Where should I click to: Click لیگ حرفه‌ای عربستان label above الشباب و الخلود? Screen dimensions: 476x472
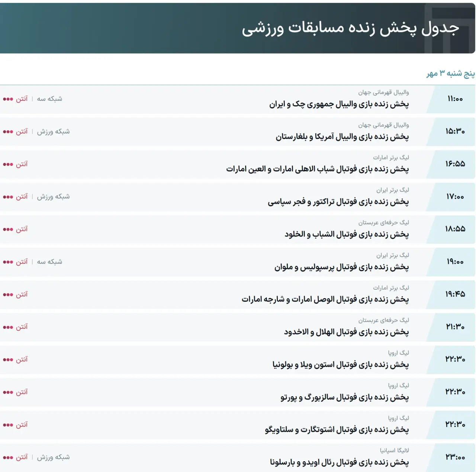[383, 223]
